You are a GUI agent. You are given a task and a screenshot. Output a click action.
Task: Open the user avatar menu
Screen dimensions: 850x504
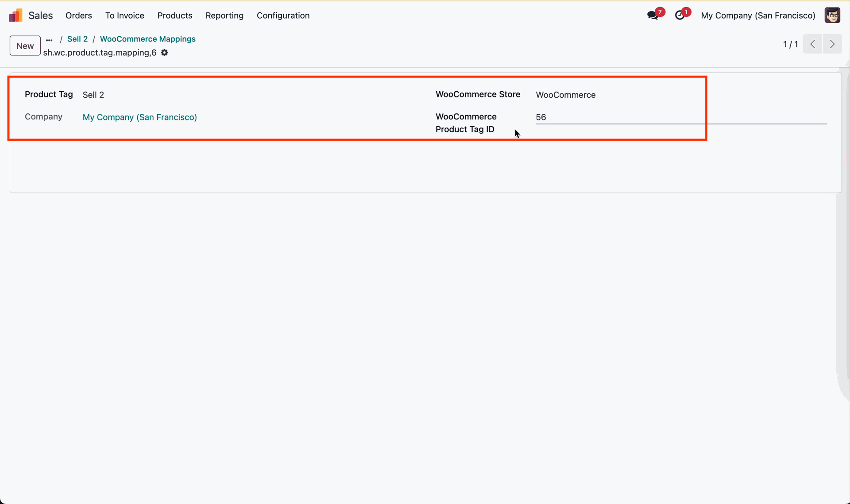pyautogui.click(x=832, y=15)
